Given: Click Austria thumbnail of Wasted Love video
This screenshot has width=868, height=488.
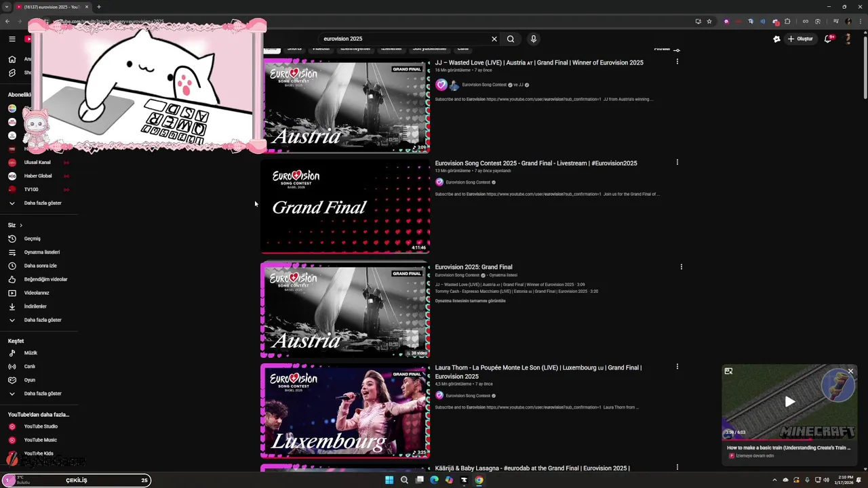Looking at the screenshot, I should [345, 106].
